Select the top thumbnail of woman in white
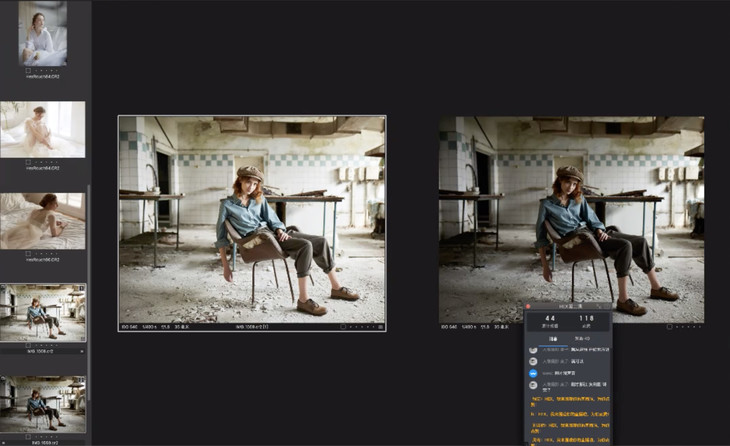 pos(42,32)
